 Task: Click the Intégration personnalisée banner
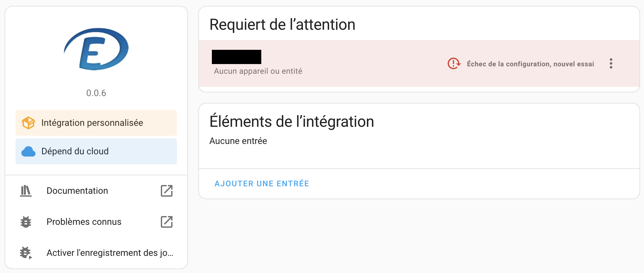[92, 123]
